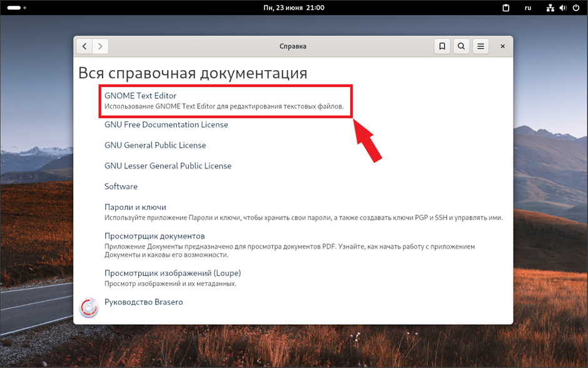588x368 pixels.
Task: Select GNU Lesser General Public License
Action: click(x=168, y=166)
